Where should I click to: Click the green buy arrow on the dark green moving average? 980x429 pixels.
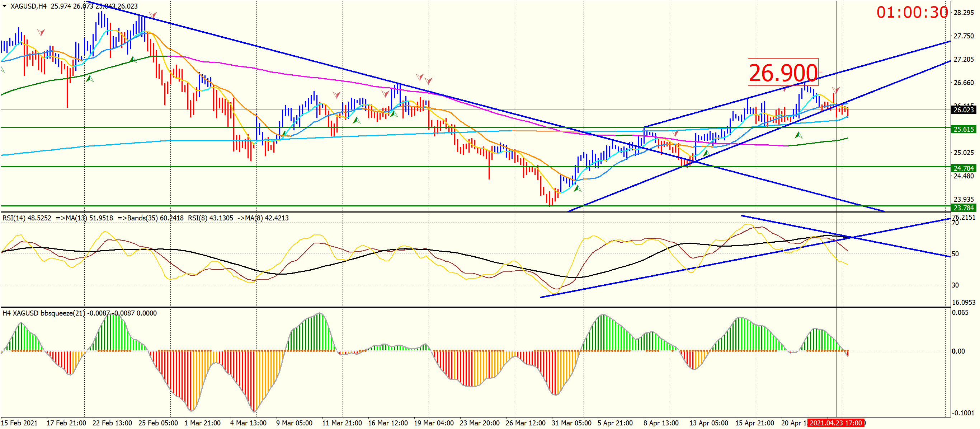[133, 59]
